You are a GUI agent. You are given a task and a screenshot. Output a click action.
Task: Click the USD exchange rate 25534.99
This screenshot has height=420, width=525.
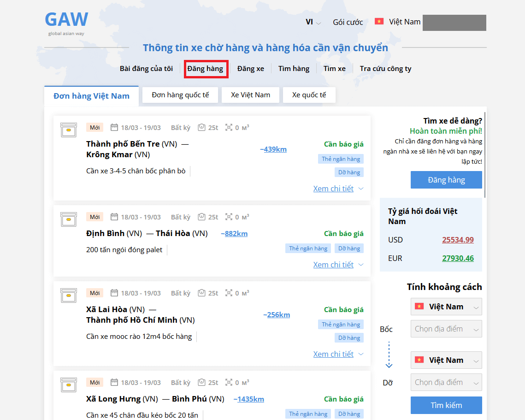coord(458,240)
